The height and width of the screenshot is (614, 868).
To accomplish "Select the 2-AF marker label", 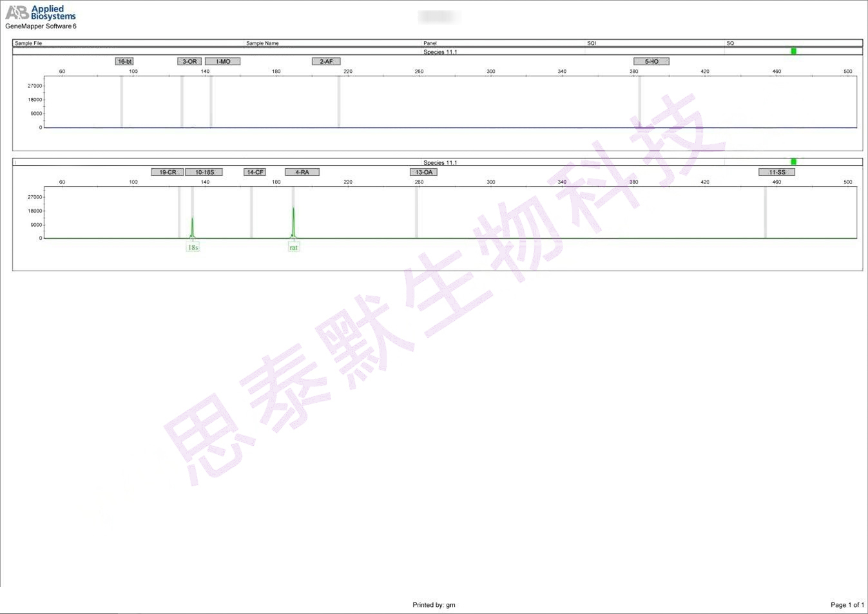I will click(x=326, y=61).
